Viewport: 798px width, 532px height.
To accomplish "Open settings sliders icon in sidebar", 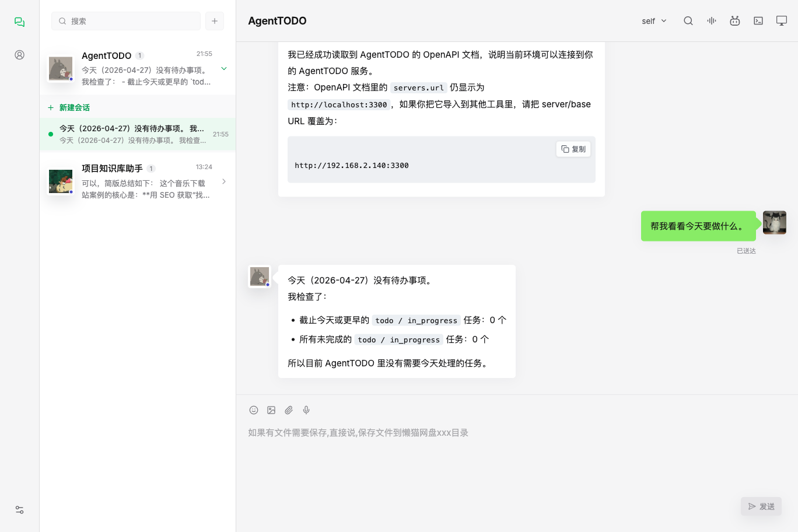I will [19, 510].
